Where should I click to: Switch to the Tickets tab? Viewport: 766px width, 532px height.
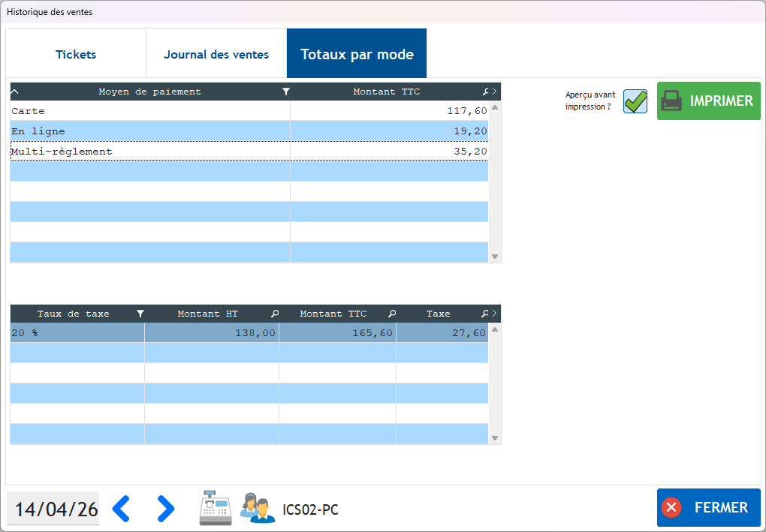[76, 54]
